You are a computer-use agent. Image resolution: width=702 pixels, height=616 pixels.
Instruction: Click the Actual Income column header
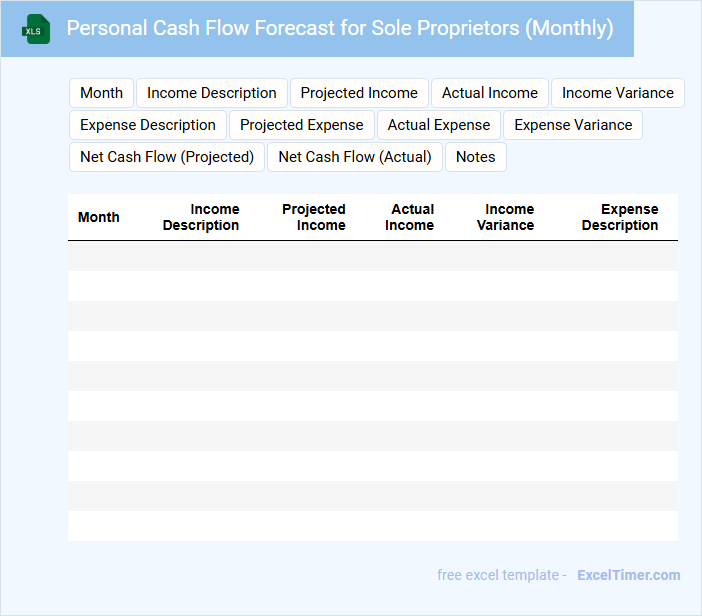pos(410,217)
